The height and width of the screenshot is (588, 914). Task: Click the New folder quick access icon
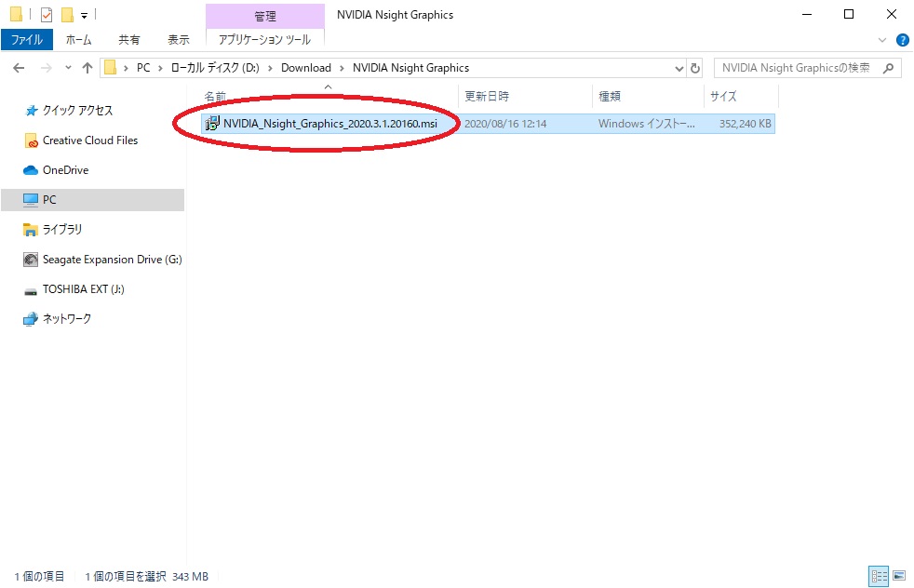click(x=67, y=15)
